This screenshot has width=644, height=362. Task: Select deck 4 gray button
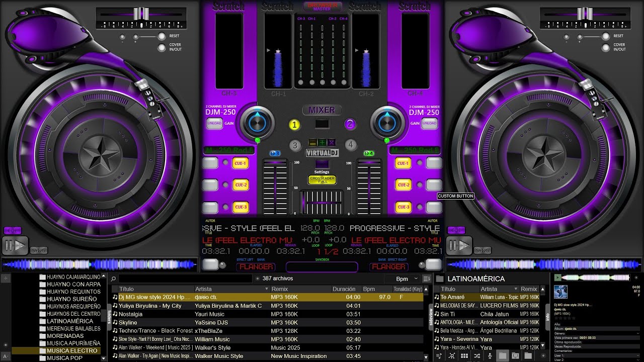pos(350,145)
